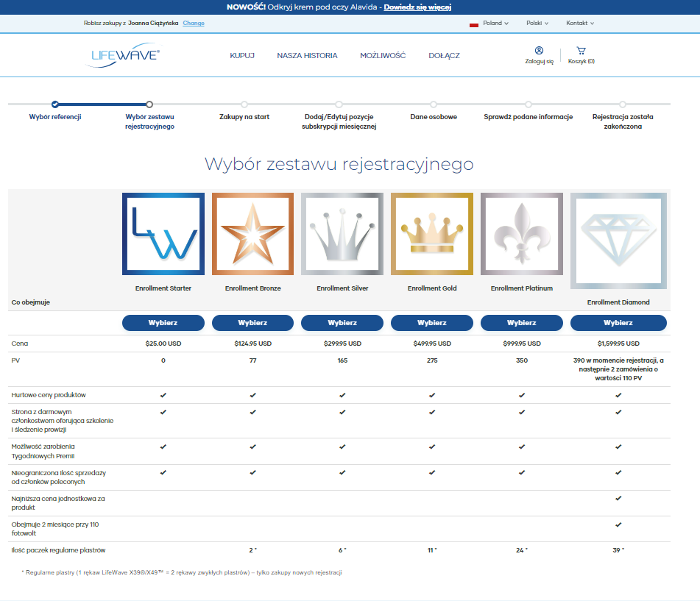Screen dimensions: 700x601
Task: Click the 'Rejestracja została zakończona' step marker
Action: click(x=623, y=104)
